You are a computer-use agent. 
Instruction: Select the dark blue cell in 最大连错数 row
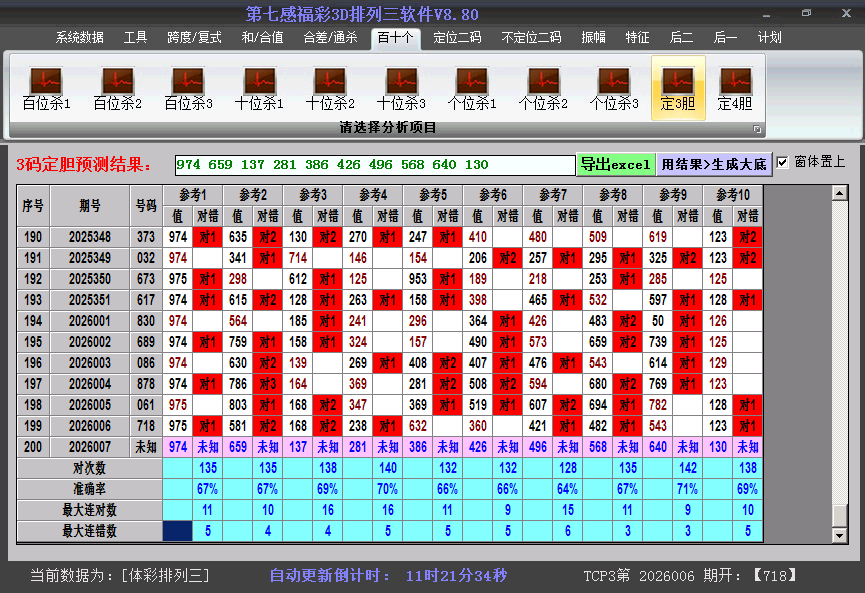click(x=178, y=531)
